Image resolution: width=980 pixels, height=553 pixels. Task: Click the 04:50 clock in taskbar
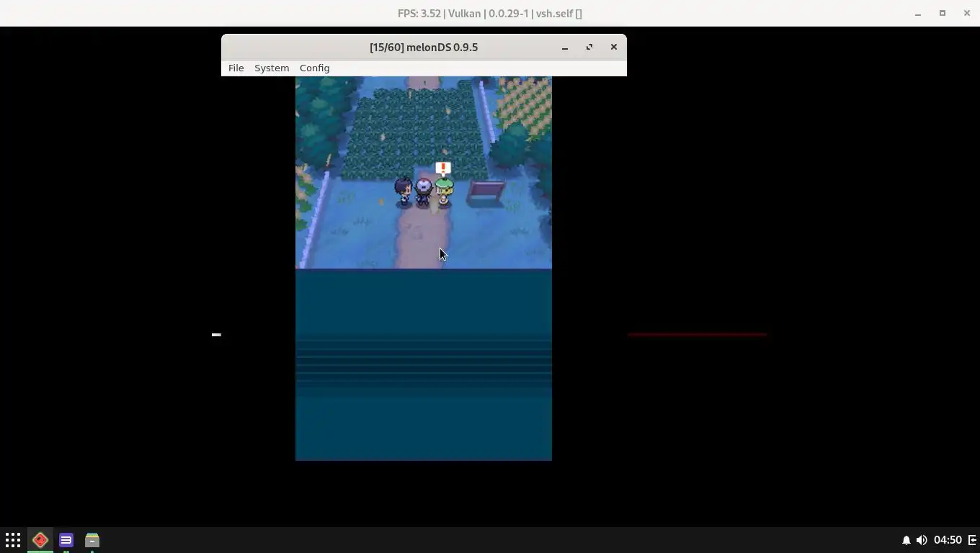tap(948, 540)
